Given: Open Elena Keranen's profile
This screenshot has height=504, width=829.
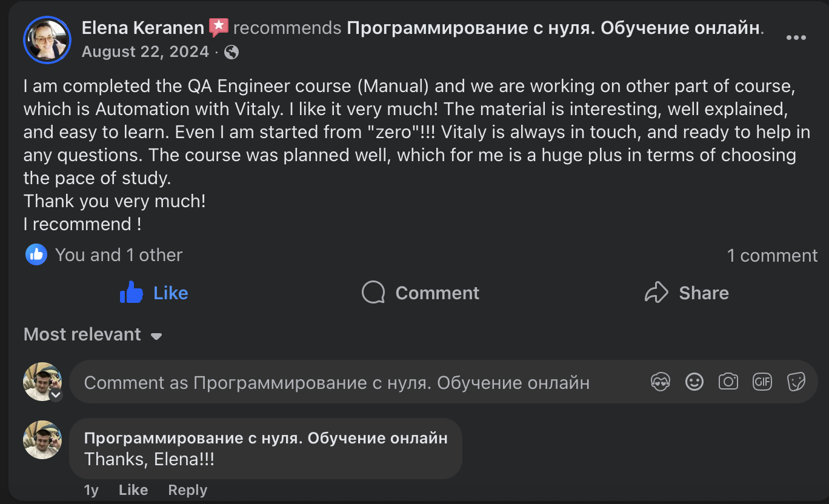Looking at the screenshot, I should click(x=139, y=27).
